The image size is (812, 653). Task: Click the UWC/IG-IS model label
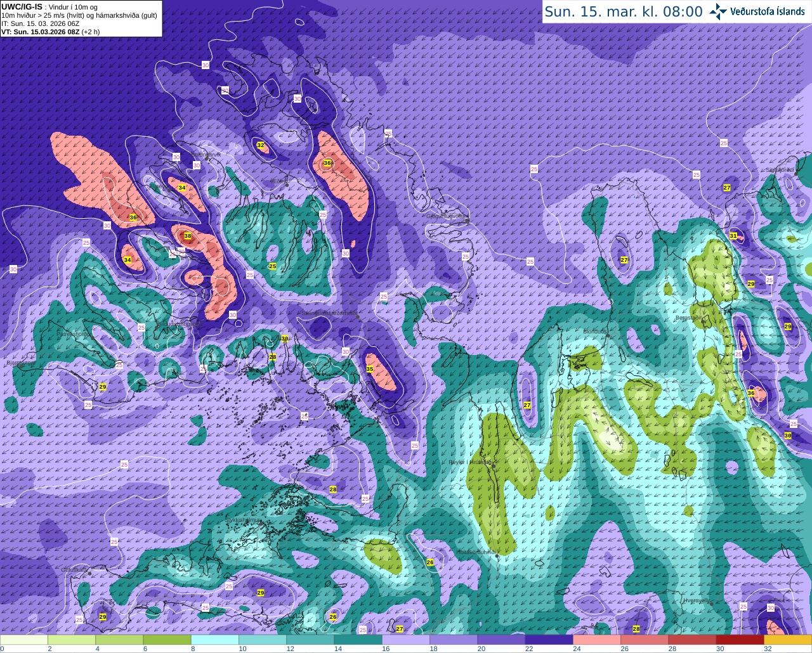click(x=22, y=6)
